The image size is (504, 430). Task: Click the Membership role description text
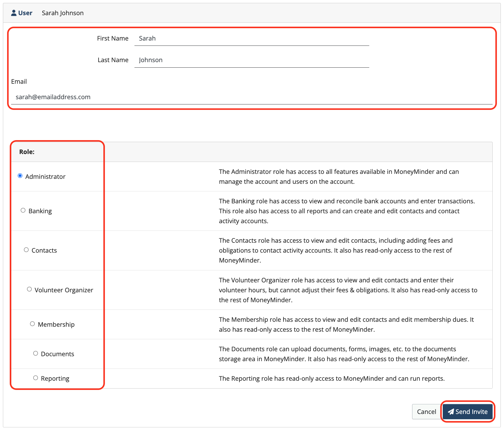tap(346, 324)
